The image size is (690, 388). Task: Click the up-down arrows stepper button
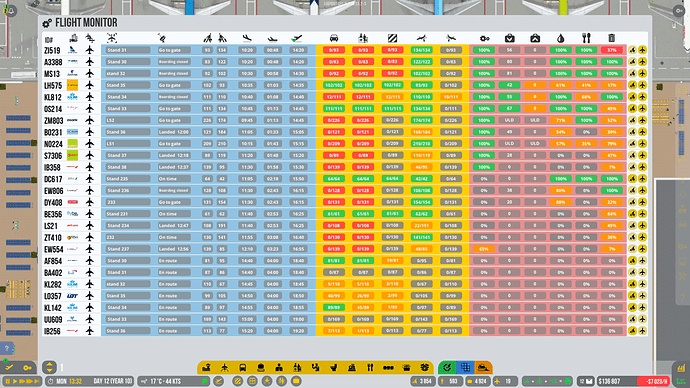(49, 367)
